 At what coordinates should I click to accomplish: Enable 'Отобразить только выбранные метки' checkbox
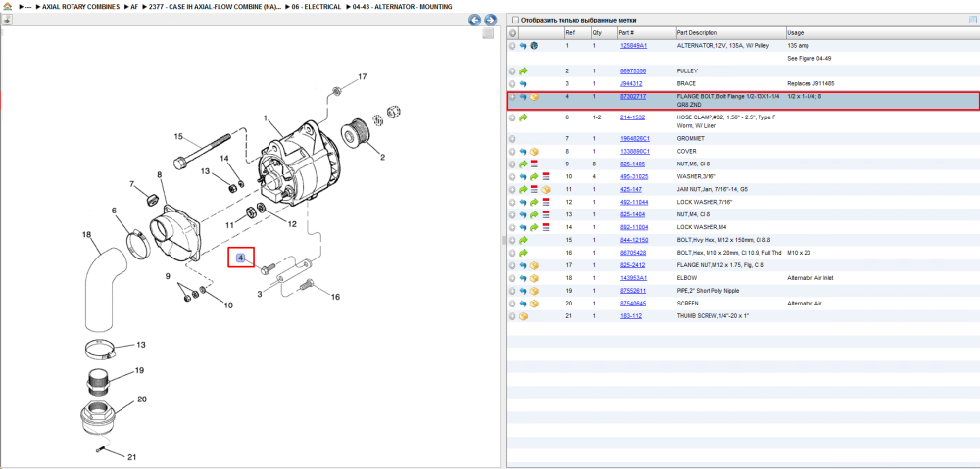(x=515, y=20)
